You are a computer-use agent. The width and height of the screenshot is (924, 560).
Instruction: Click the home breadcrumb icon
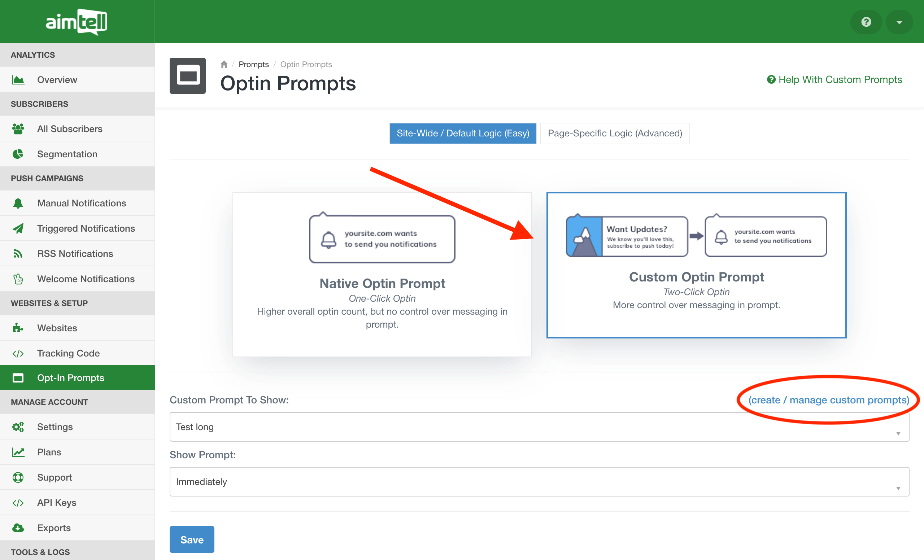(224, 65)
